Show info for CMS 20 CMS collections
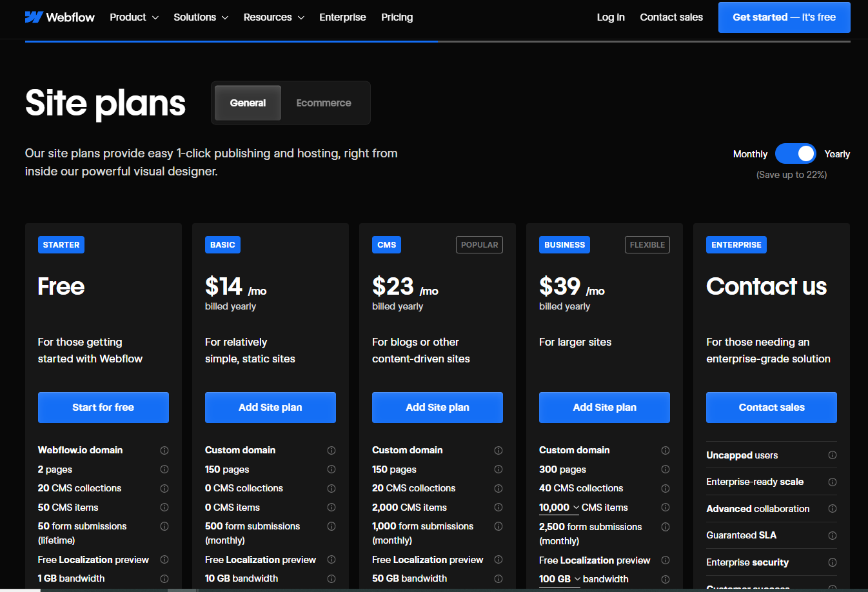 point(498,488)
